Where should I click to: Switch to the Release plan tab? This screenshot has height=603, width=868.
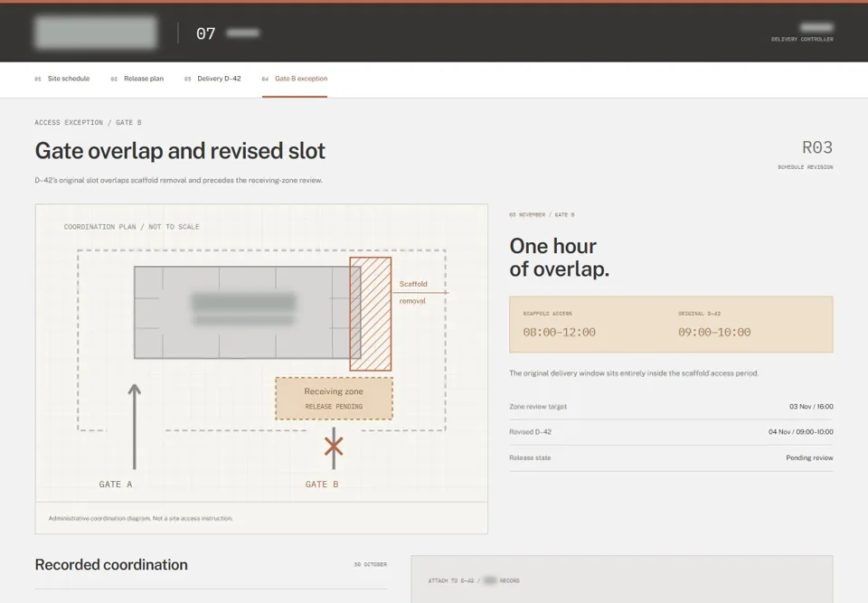(137, 79)
